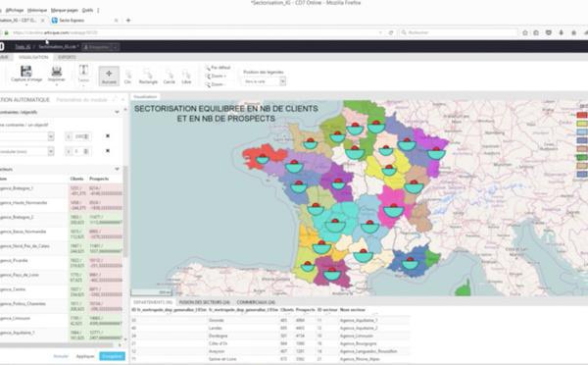Image resolution: width=588 pixels, height=365 pixels.
Task: Click the Appliquer button
Action: [x=85, y=356]
